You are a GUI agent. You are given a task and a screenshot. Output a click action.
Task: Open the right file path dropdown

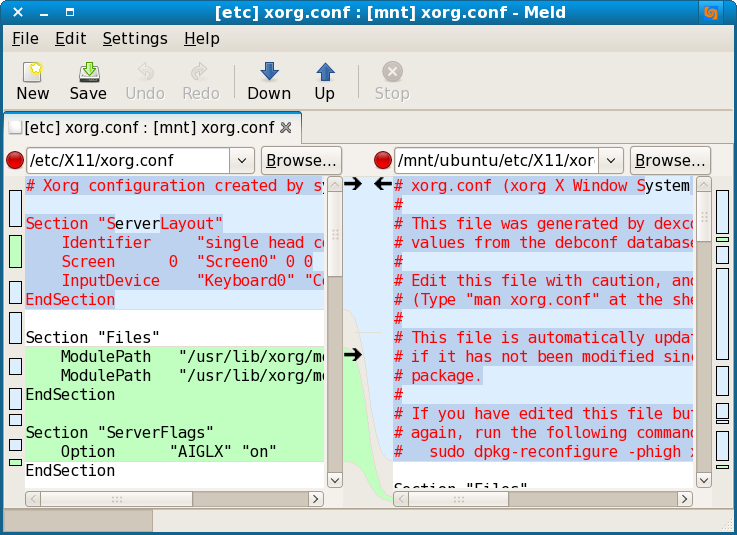pos(611,160)
